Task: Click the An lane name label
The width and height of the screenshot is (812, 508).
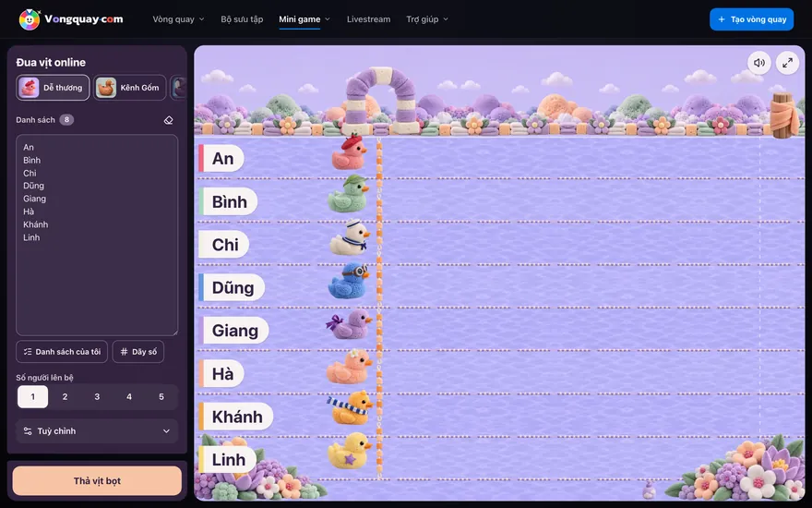Action: (221, 159)
